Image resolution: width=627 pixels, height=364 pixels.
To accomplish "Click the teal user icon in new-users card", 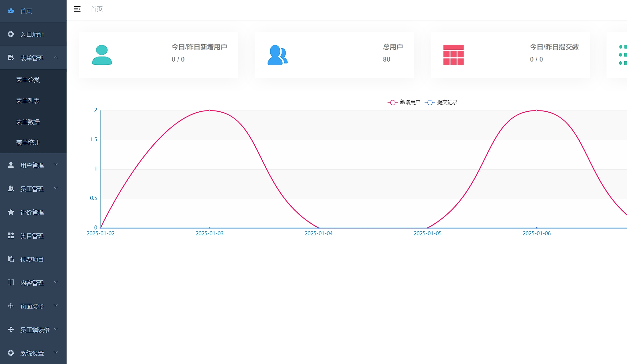I will (102, 55).
